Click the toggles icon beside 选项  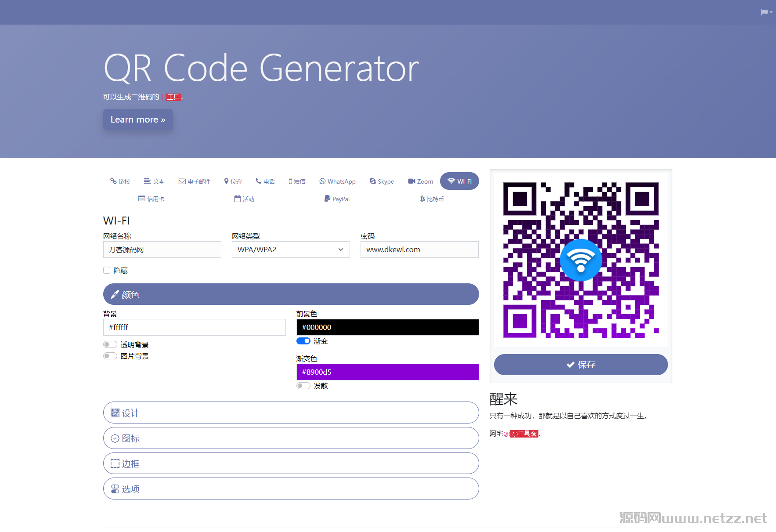pos(115,489)
